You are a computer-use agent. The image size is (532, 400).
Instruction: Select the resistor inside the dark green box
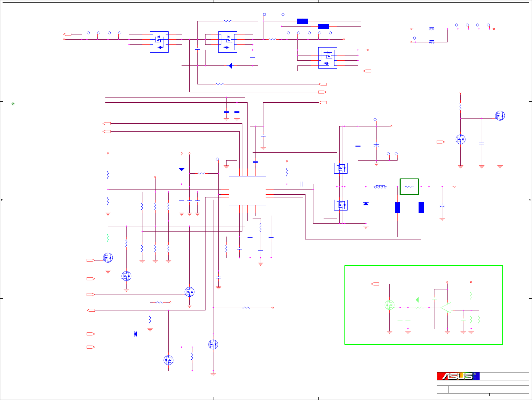point(409,187)
